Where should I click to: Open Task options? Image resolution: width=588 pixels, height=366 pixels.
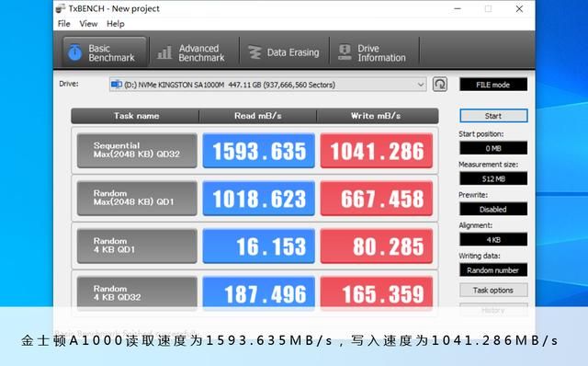click(x=493, y=290)
